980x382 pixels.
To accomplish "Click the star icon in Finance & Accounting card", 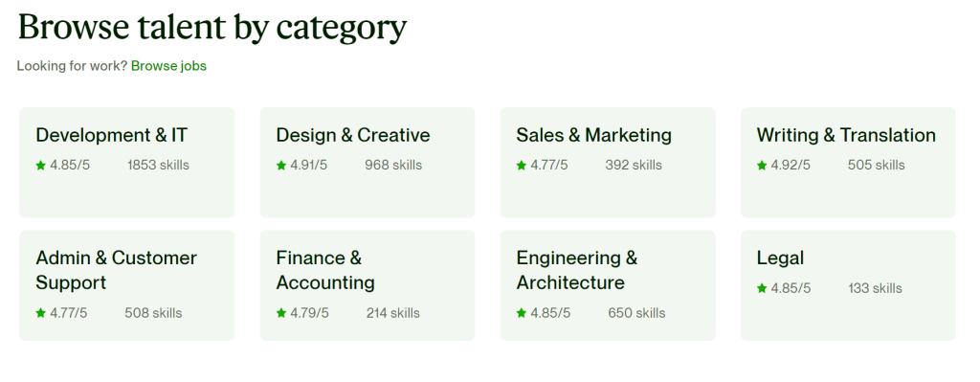I will click(x=281, y=313).
